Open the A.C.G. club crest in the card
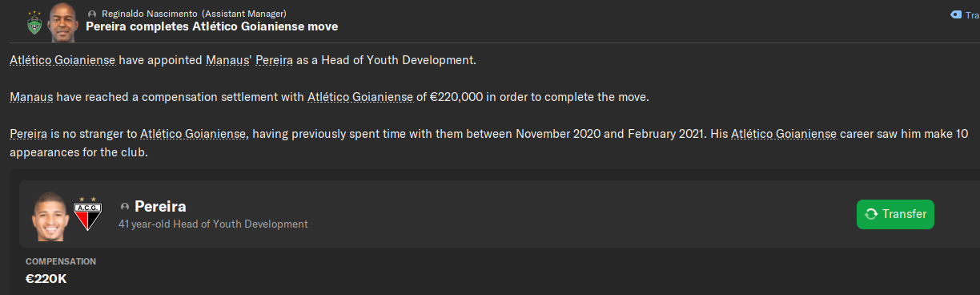 click(87, 213)
